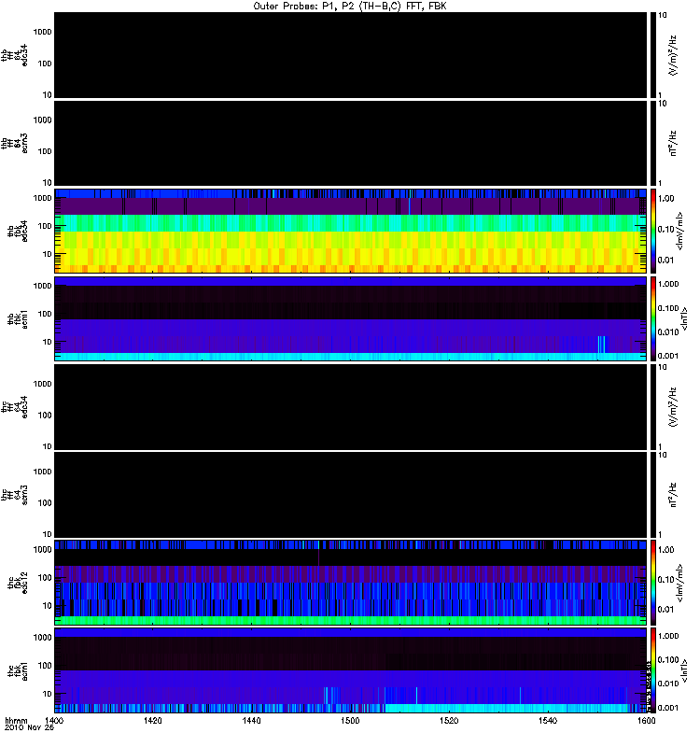Image resolution: width=700 pixels, height=747 pixels.
Task: Click the "<|nT|>" units label of thc fbk scm1
Action: coord(684,670)
